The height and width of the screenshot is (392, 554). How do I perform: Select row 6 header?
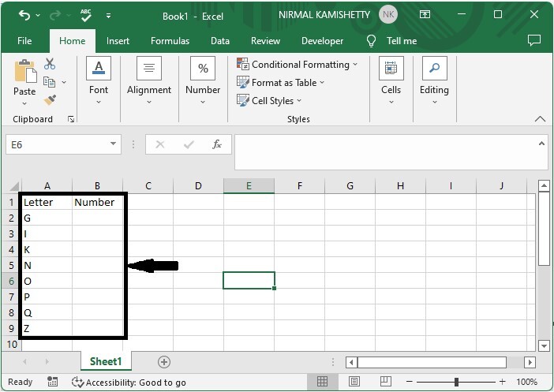pos(11,281)
